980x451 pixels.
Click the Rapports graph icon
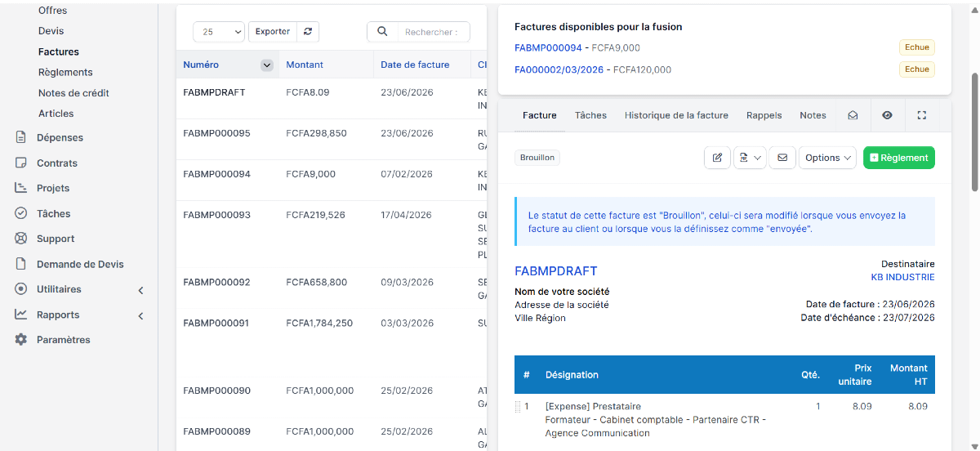pyautogui.click(x=21, y=315)
